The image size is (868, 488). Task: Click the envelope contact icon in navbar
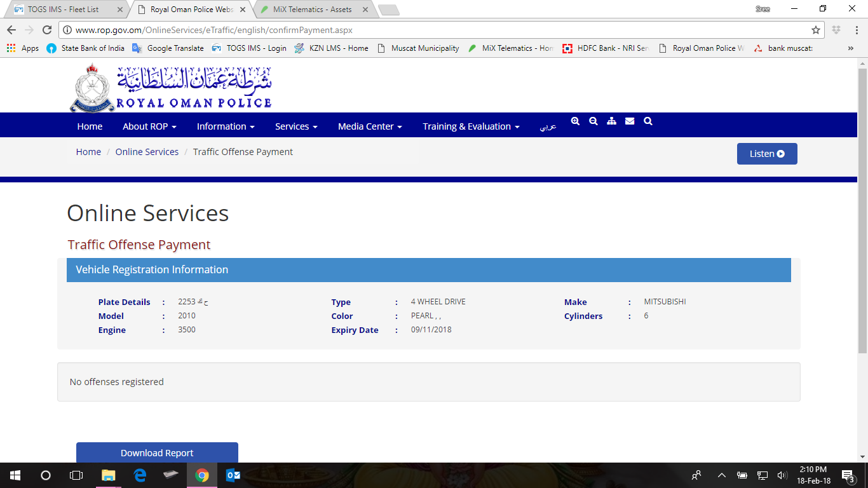(x=630, y=121)
